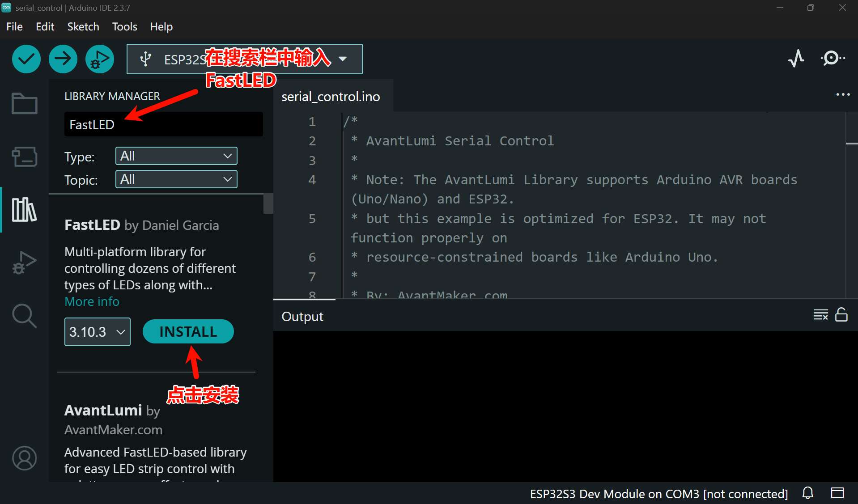
Task: Open the Serial Monitor
Action: (833, 59)
